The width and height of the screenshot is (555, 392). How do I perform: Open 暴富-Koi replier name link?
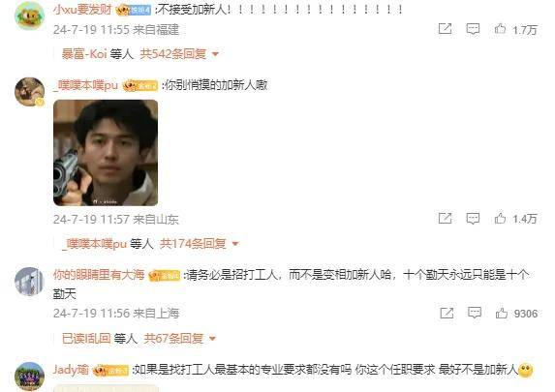84,54
